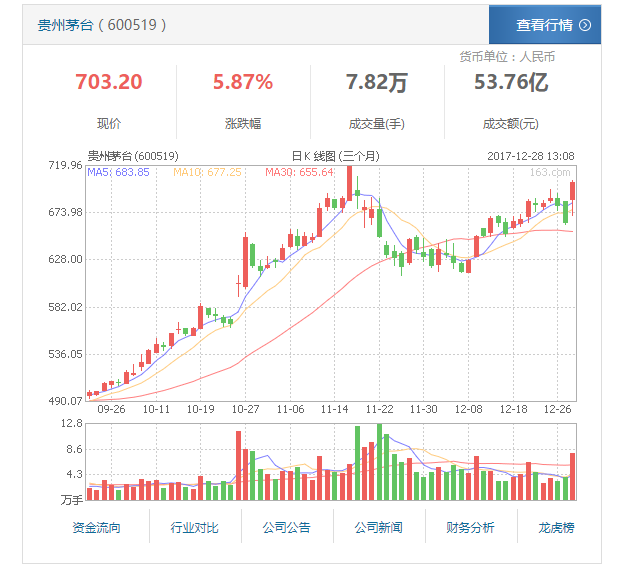Click the 11-22 date axis label
Viewport: 636px width, 575px height.
coord(380,409)
